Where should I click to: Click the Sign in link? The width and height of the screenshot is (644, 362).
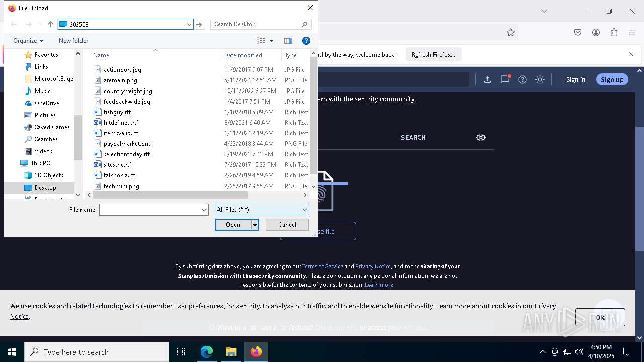(x=576, y=79)
